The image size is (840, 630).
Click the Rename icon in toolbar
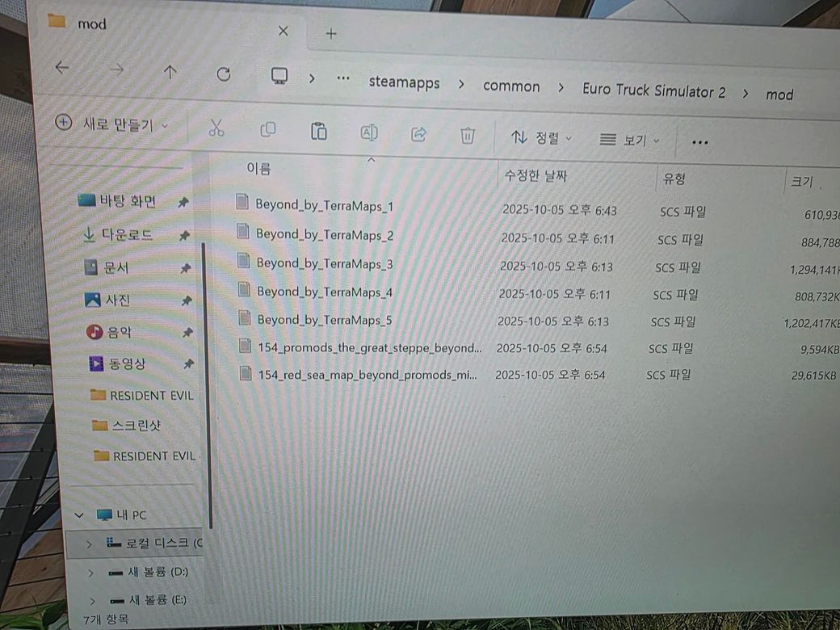click(x=368, y=133)
